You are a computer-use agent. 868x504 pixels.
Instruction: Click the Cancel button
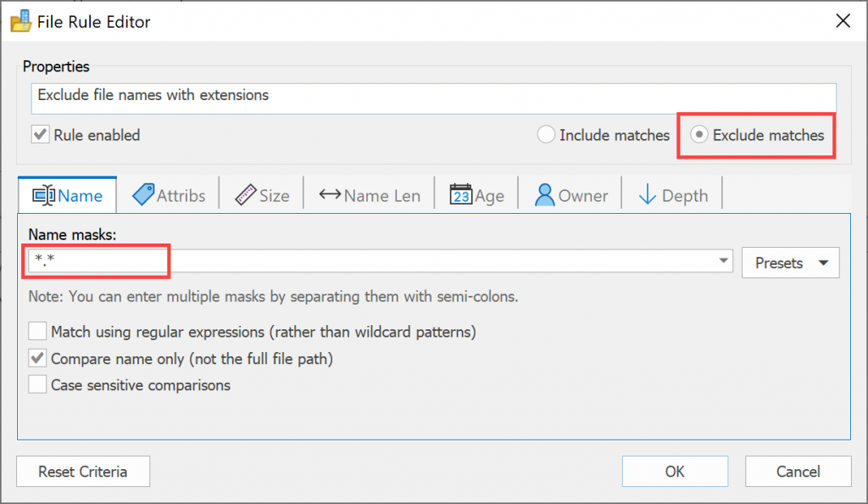798,471
